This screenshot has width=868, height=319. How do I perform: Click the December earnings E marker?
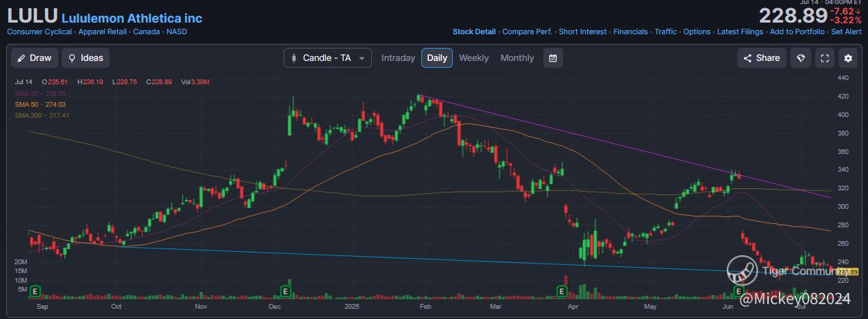tap(284, 292)
